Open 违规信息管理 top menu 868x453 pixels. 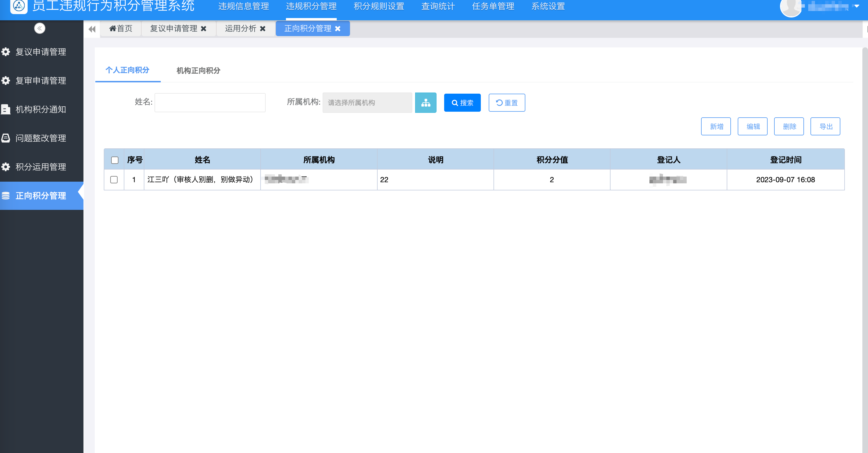[x=244, y=6]
